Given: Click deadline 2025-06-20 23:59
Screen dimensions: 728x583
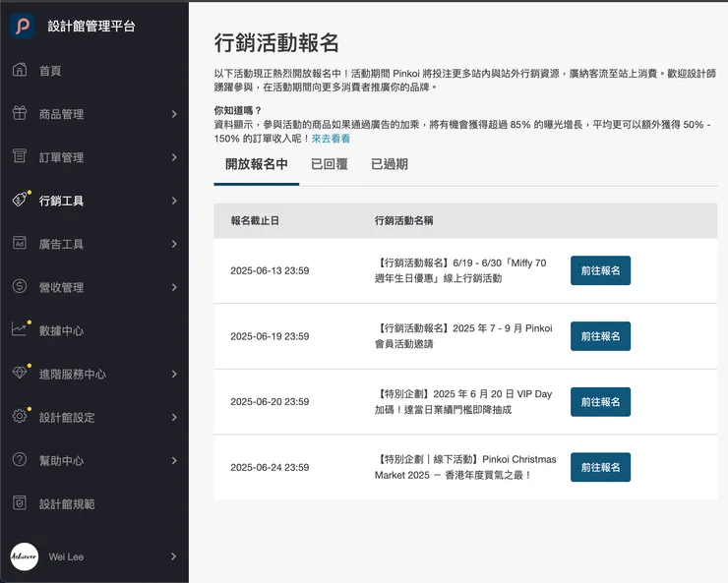Looking at the screenshot, I should (x=270, y=402).
